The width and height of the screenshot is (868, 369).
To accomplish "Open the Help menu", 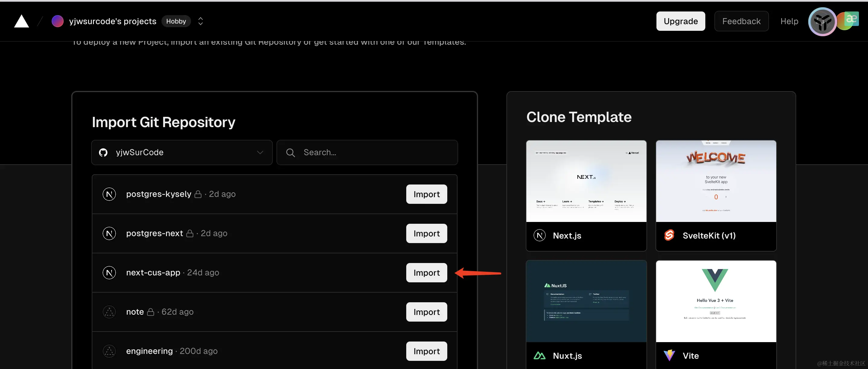I will [789, 21].
